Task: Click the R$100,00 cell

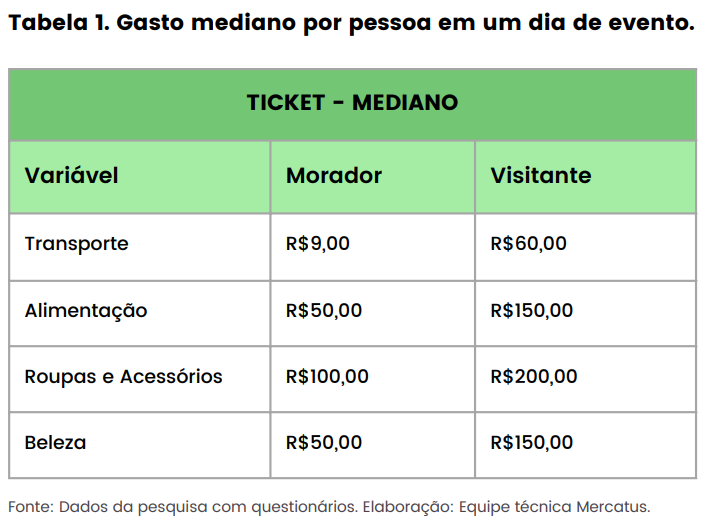Action: 327,377
